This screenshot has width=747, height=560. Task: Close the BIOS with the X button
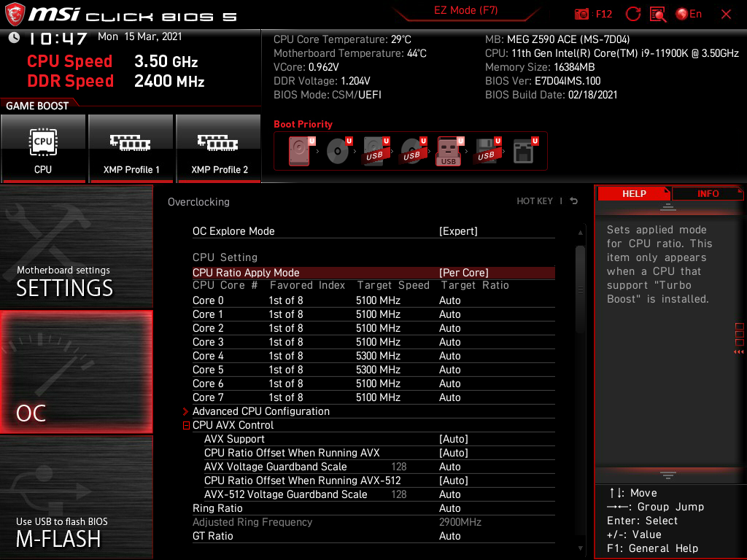click(726, 15)
